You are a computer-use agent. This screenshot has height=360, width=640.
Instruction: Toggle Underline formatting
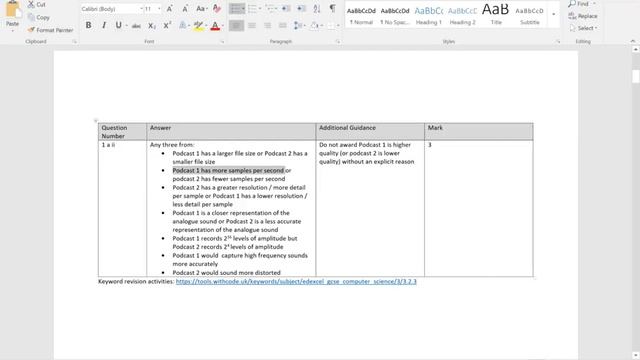(x=118, y=25)
